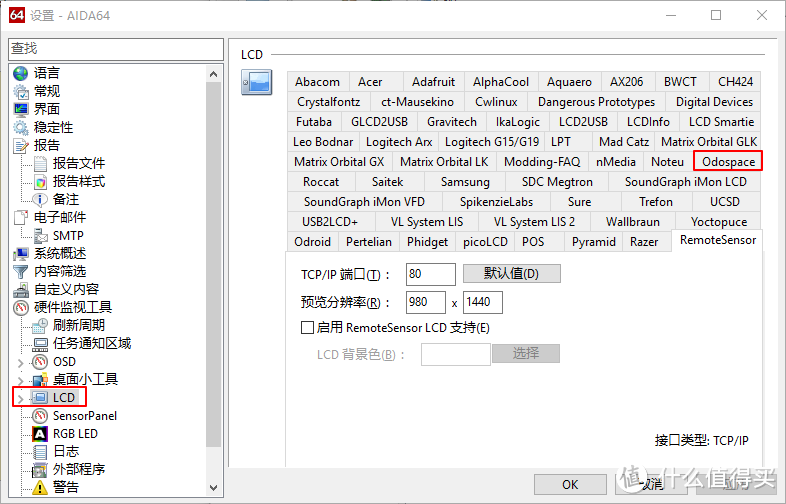The image size is (786, 504).
Task: Select the 报告 document icon
Action: [x=21, y=145]
